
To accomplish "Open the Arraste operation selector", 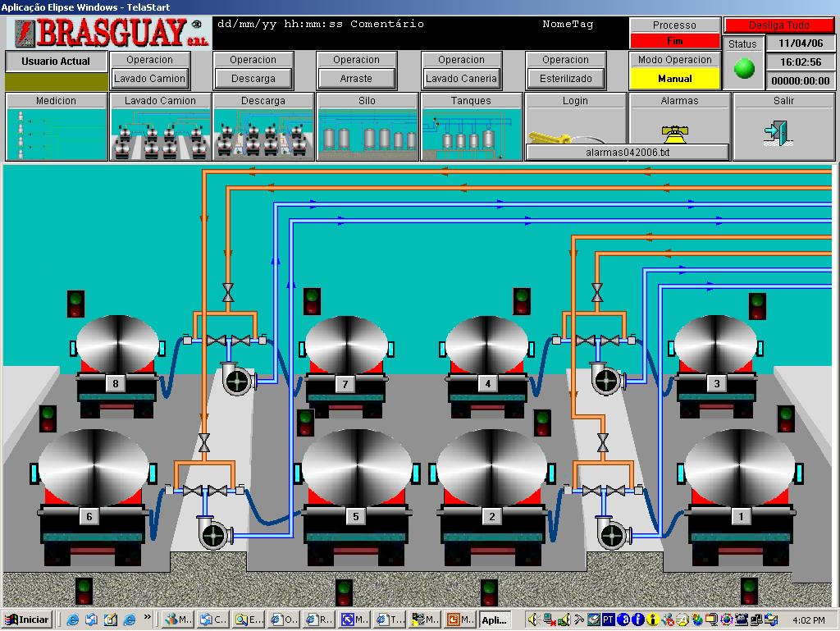I will pyautogui.click(x=356, y=78).
